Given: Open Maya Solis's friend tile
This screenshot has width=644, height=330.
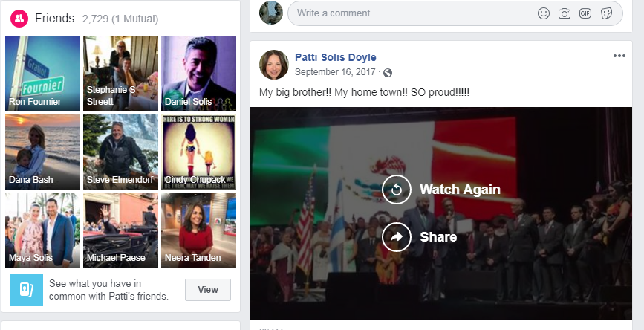Looking at the screenshot, I should (x=43, y=230).
